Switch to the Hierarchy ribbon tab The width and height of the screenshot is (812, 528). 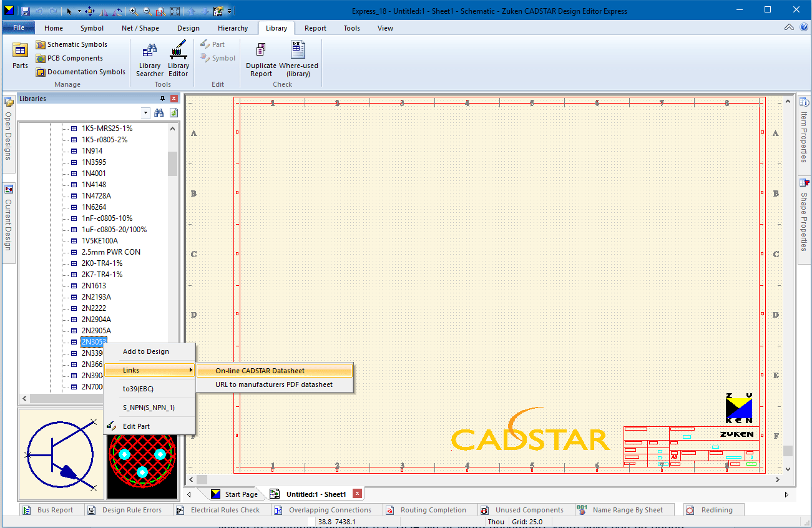coord(233,28)
